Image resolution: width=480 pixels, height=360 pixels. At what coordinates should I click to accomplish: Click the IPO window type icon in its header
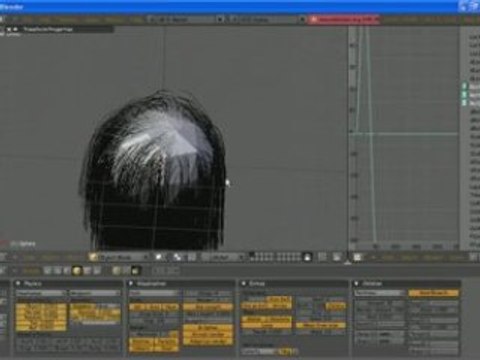pos(358,257)
